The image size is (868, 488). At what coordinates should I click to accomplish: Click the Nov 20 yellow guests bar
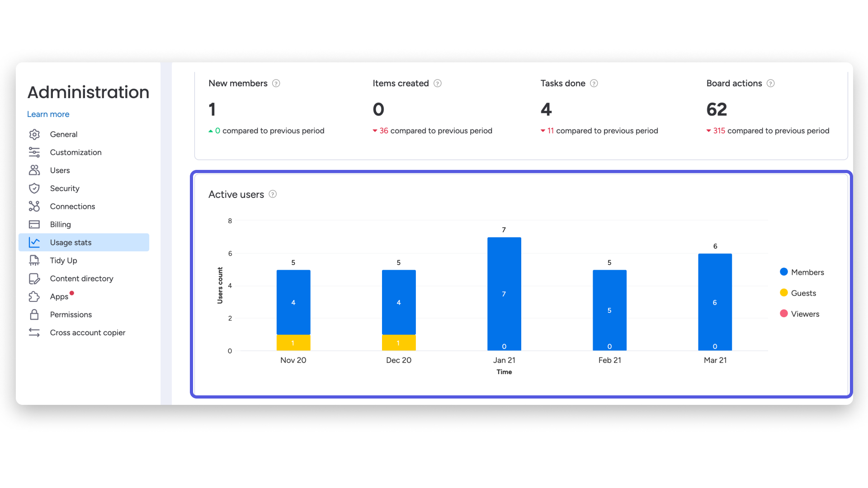(x=293, y=343)
